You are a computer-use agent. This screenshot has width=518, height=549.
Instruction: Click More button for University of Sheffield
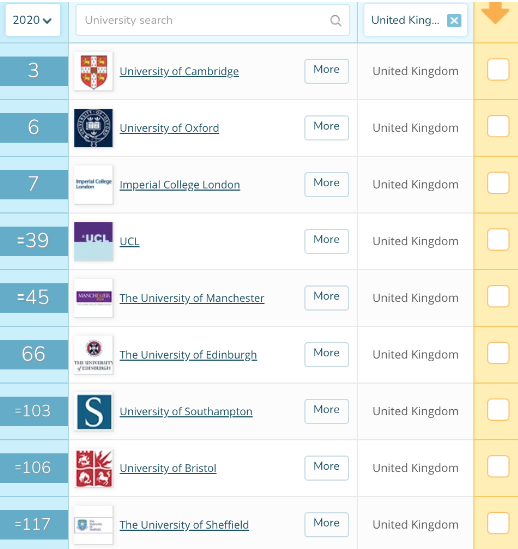tap(326, 524)
